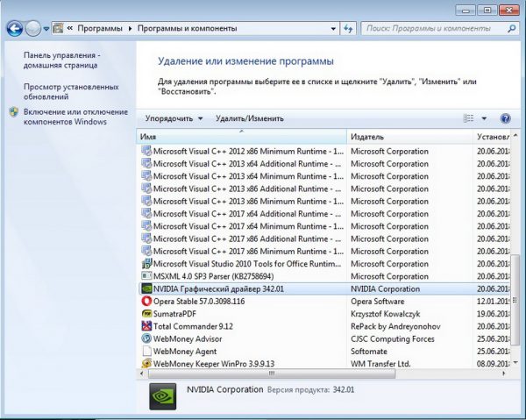Click publisher Krzysztof Kowalczyk cell
Viewport: 526px width, 420px height.
coord(386,314)
